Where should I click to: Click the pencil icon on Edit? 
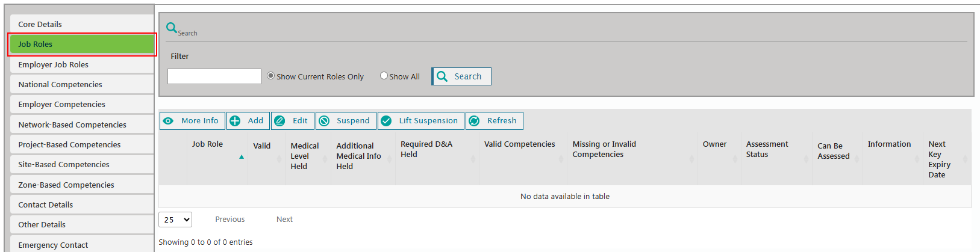click(279, 121)
